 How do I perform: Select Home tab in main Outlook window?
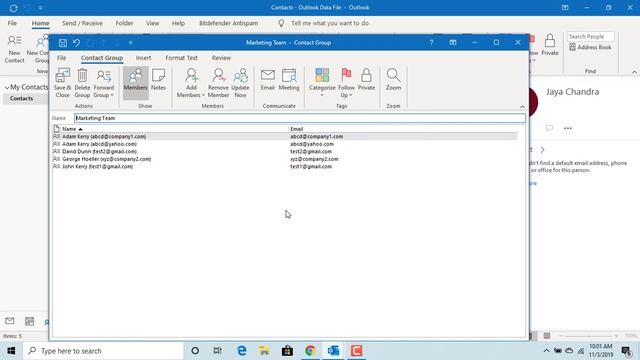[x=40, y=23]
